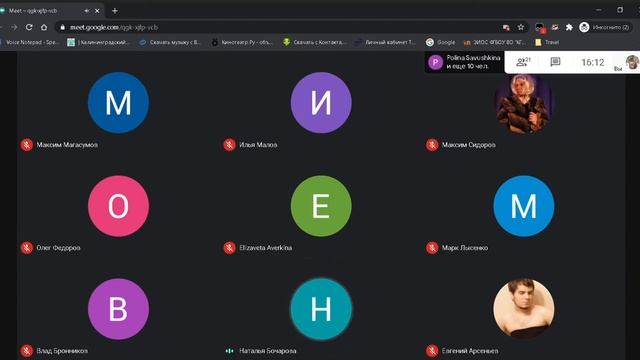
Task: Click 'Polina Savushkina и еще 10 чел.' text
Action: click(473, 62)
